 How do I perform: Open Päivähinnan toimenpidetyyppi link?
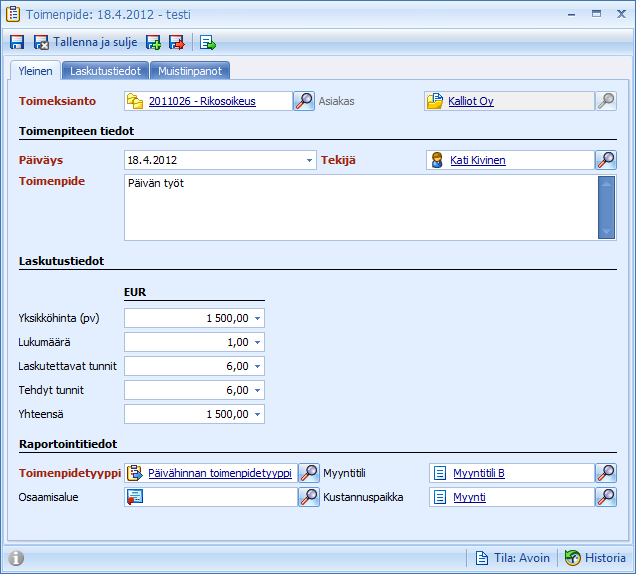220,473
